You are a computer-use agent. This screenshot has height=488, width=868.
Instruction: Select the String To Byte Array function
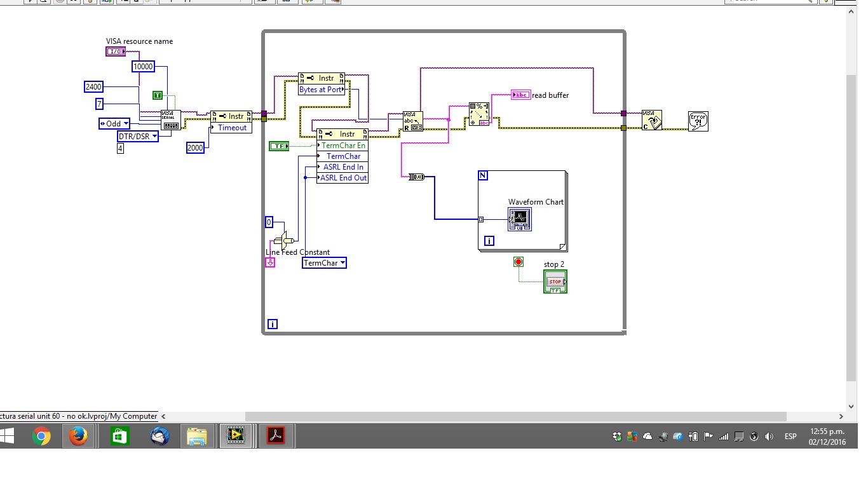pyautogui.click(x=417, y=177)
